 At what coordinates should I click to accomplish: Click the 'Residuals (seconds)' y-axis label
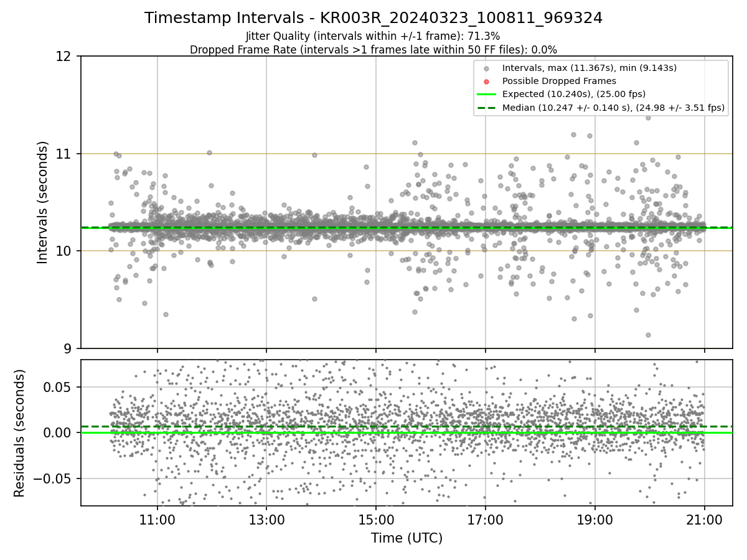tap(19, 433)
